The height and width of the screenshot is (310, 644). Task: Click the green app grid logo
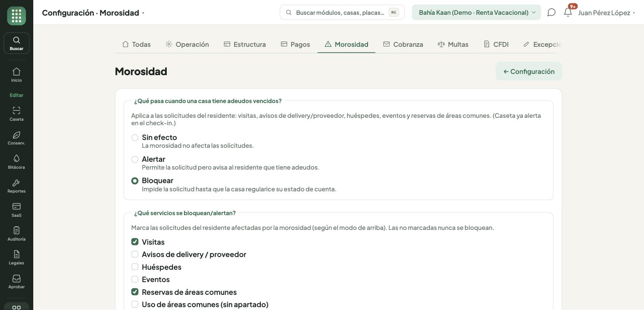click(16, 16)
